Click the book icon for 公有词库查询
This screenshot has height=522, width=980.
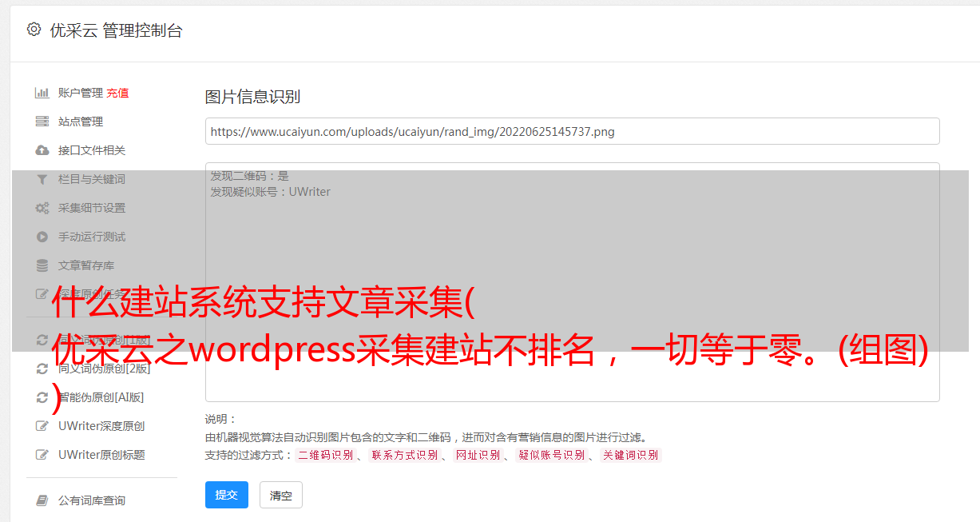[x=42, y=500]
